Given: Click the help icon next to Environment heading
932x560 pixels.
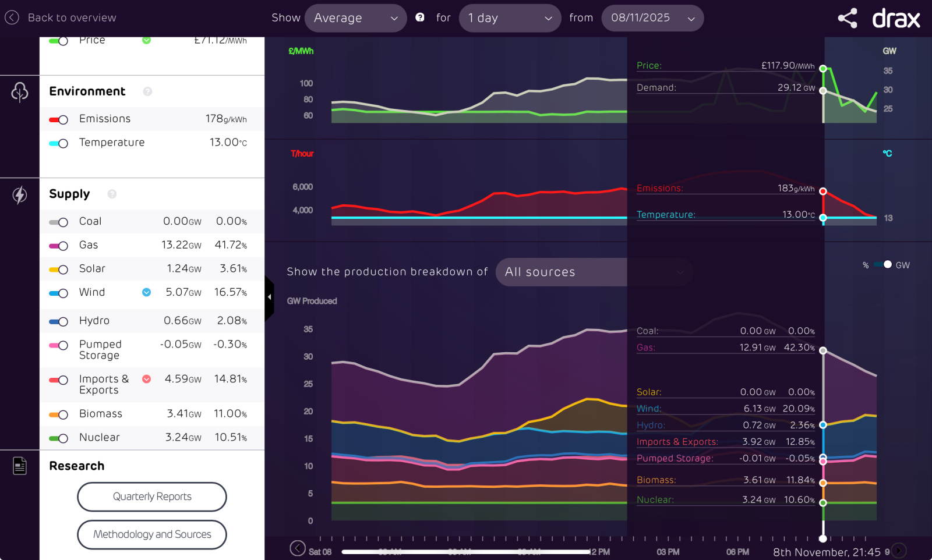Looking at the screenshot, I should click(x=147, y=91).
